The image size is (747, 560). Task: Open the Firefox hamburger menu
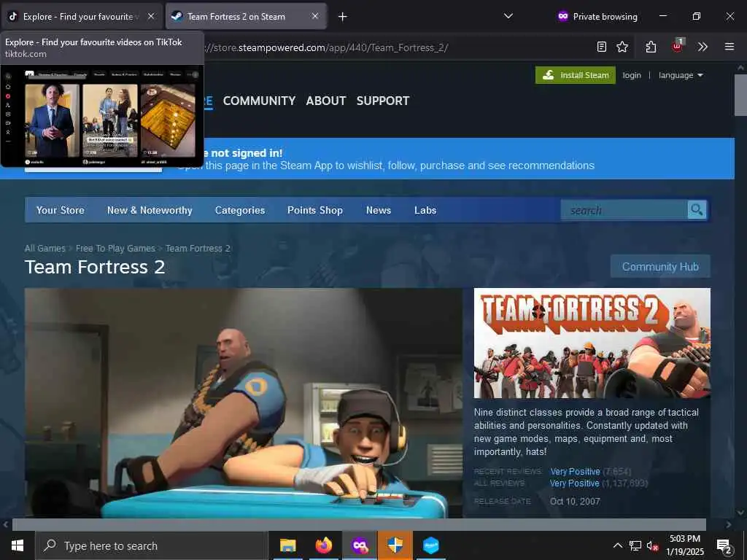[x=729, y=47]
